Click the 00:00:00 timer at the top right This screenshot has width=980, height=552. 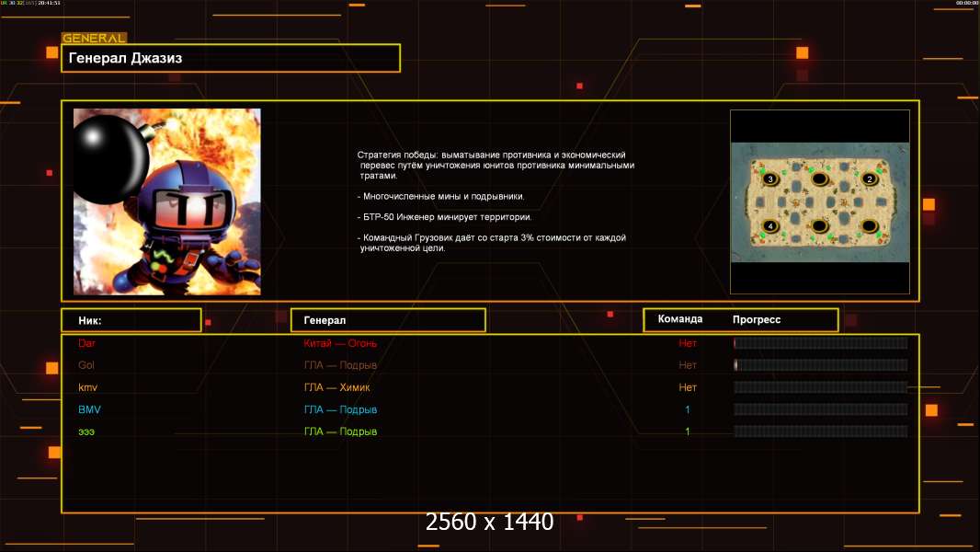[x=967, y=3]
